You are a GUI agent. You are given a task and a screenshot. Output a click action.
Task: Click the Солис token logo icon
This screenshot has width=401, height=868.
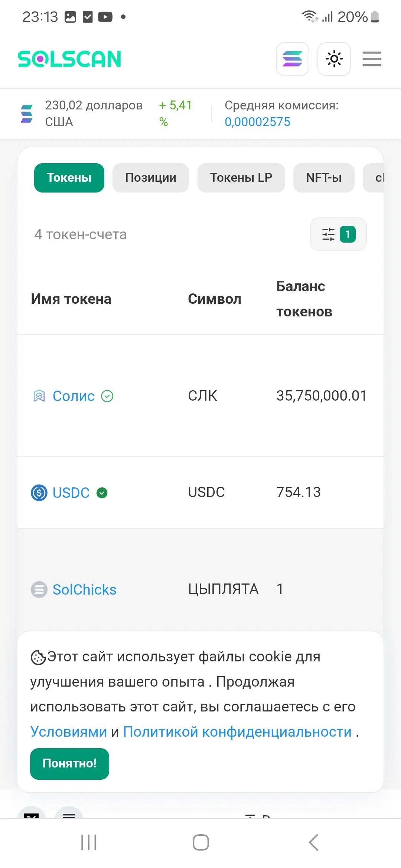39,396
